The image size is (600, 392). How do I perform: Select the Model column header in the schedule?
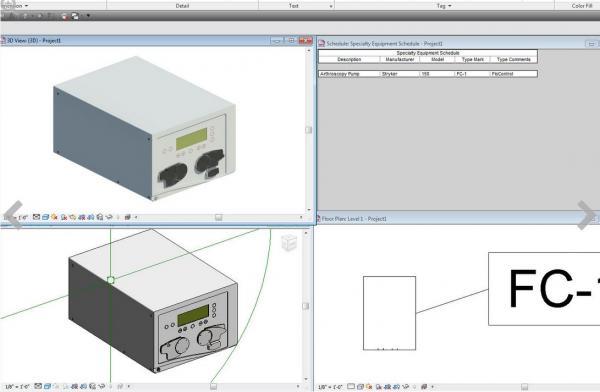coord(437,59)
